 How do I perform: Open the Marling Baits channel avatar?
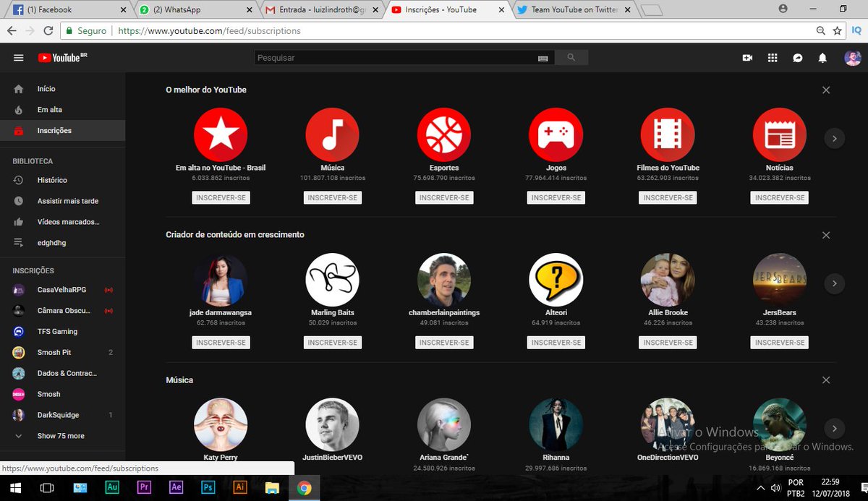(x=333, y=280)
